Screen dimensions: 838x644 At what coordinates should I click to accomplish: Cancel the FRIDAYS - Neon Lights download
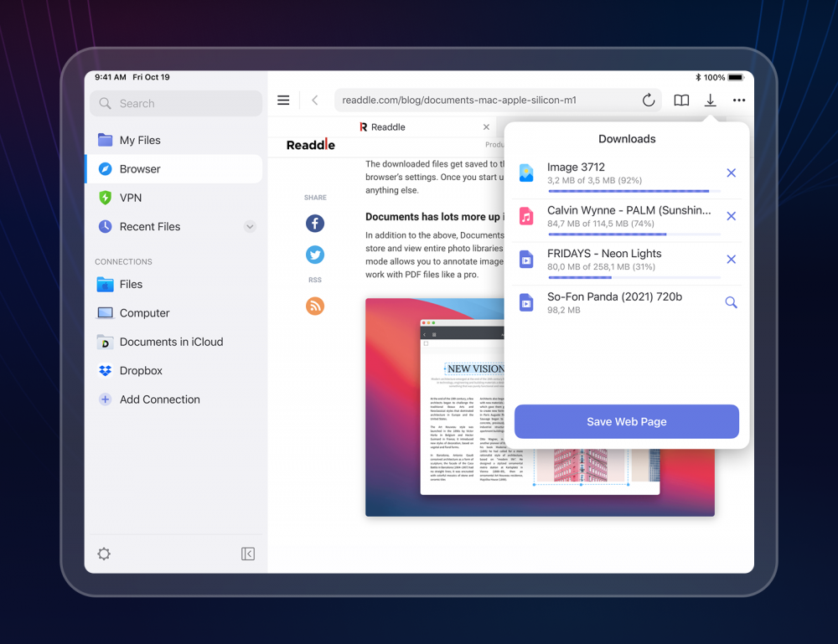tap(731, 260)
